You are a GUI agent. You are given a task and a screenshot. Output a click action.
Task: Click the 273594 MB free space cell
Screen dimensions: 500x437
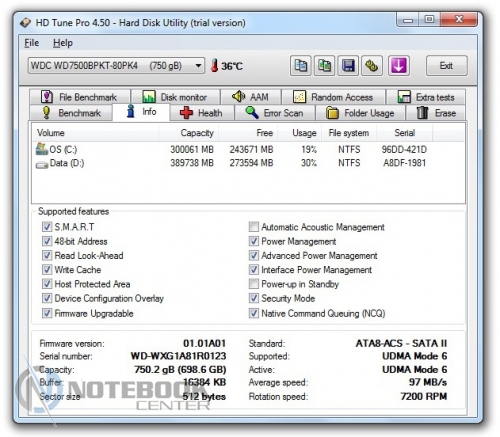click(251, 163)
